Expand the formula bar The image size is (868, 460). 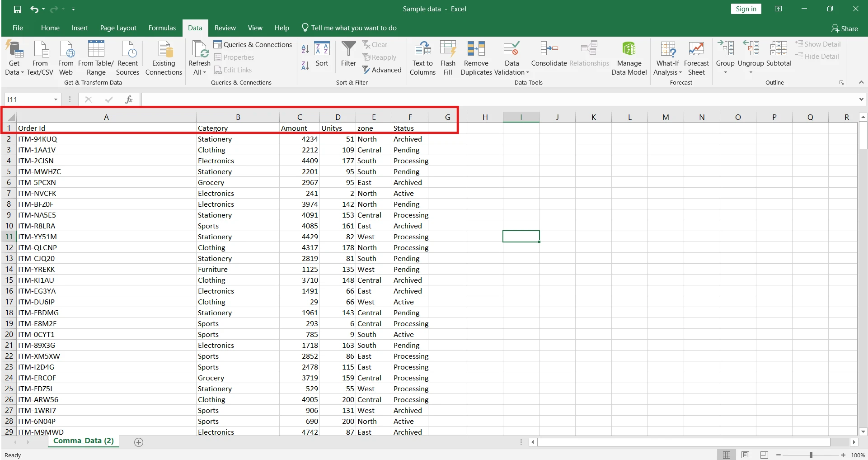tap(861, 100)
